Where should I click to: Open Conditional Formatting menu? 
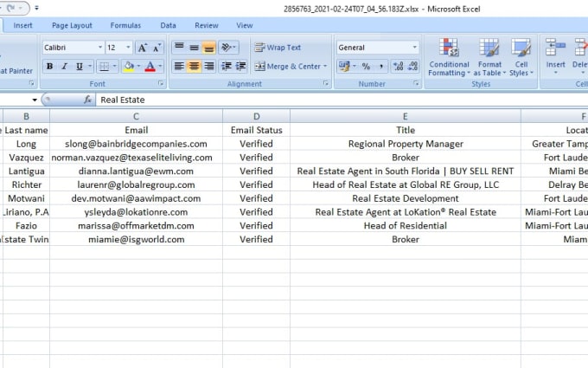(x=449, y=57)
